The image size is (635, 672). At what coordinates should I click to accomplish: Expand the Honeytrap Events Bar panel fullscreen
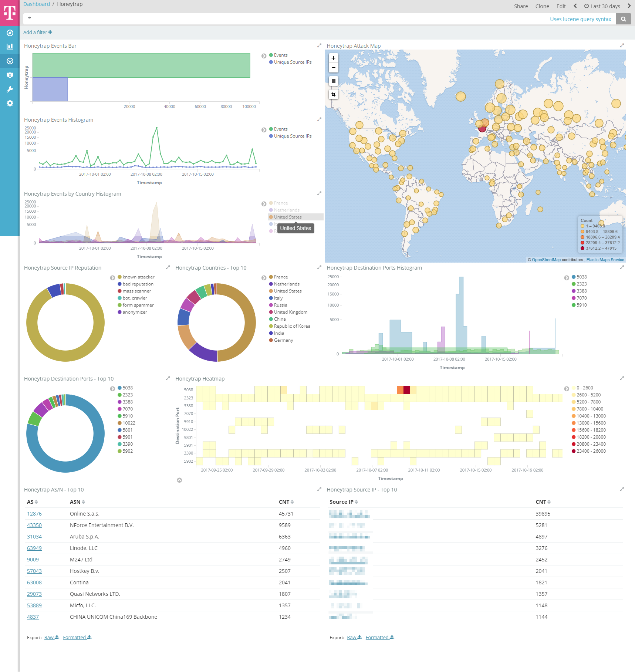(319, 45)
